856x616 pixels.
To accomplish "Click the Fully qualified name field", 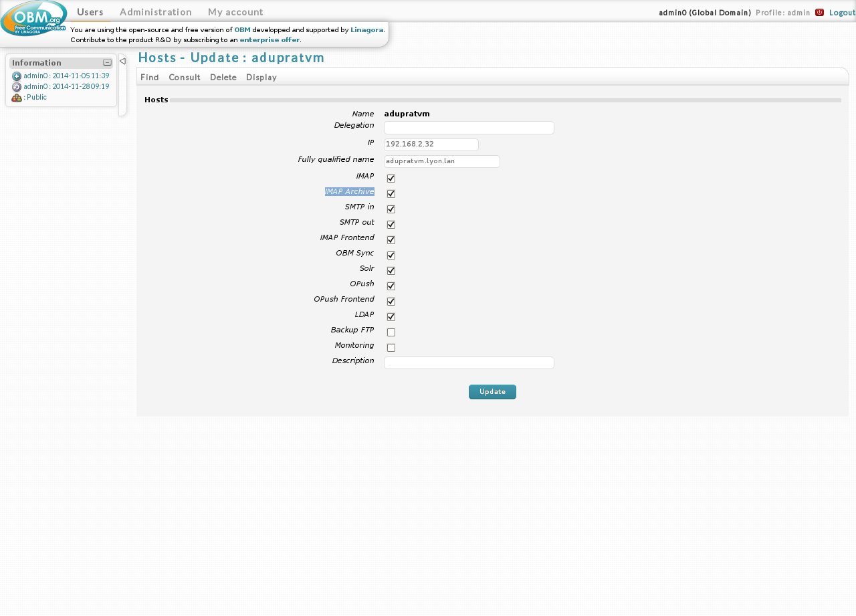I will 442,162.
